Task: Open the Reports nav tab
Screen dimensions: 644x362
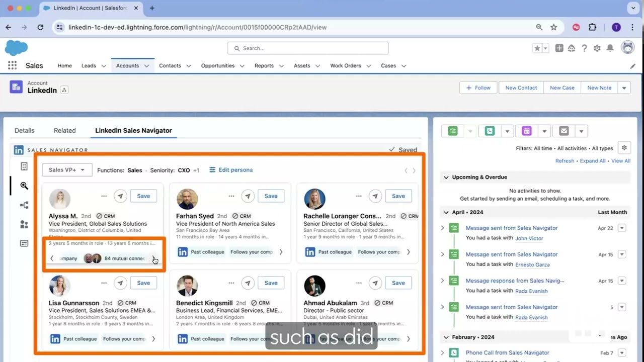Action: 264,66
